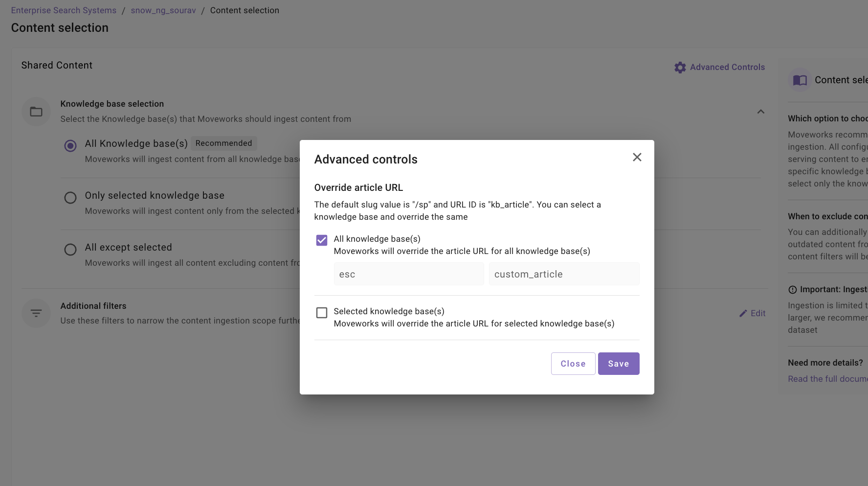The width and height of the screenshot is (868, 486).
Task: Click the Knowledge base selection title
Action: tap(112, 104)
